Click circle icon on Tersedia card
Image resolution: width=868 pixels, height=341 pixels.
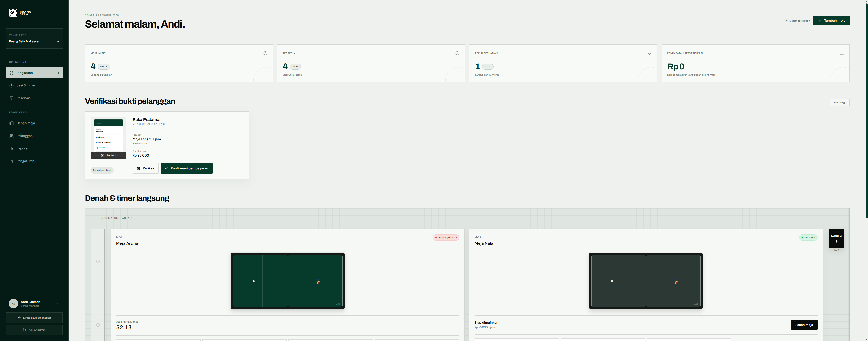click(457, 53)
